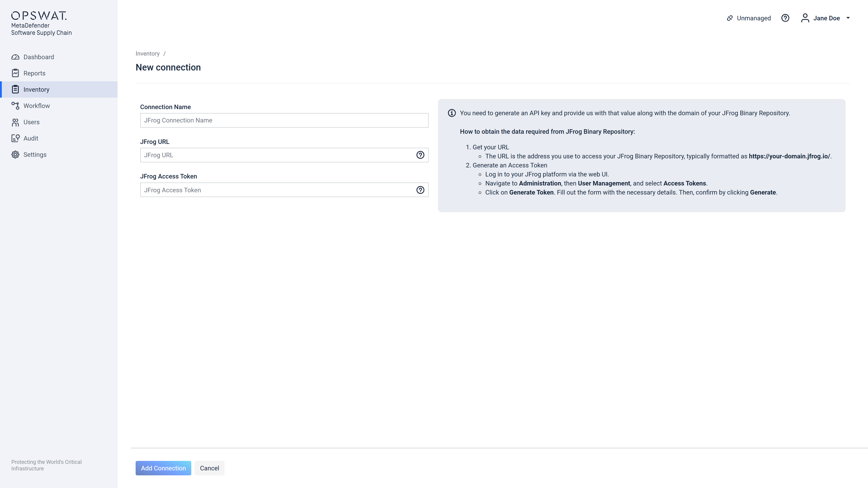Click the Settings gear icon in sidebar
Screen dimensions: 868x488
pos(15,155)
